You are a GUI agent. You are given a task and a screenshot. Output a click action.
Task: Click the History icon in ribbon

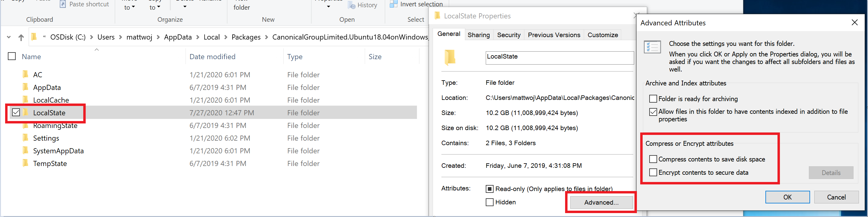pos(351,5)
